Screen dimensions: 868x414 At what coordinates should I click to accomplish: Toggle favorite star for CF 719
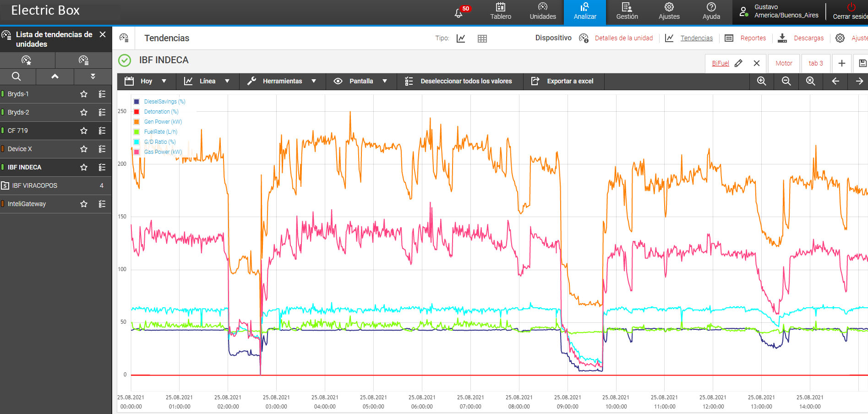click(84, 131)
